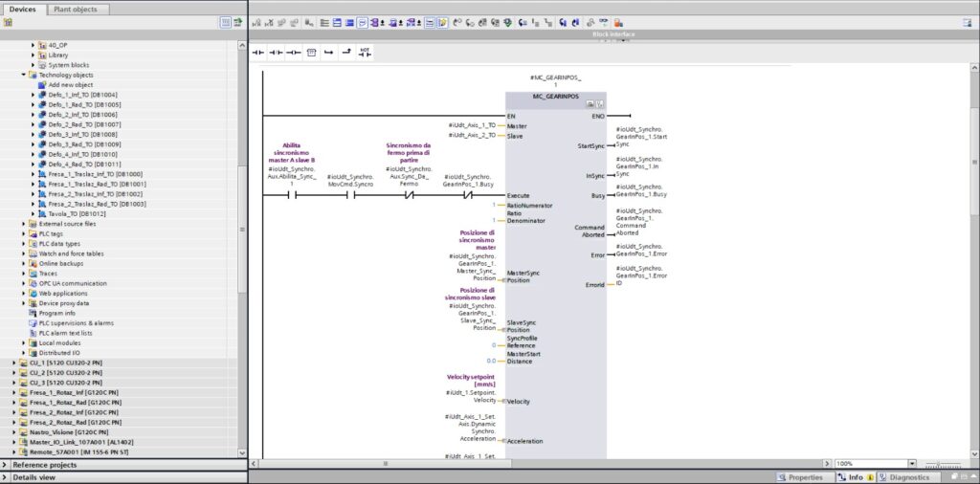The width and height of the screenshot is (980, 484).
Task: Click the MasterStartDistance value 0.0
Action: tap(491, 361)
